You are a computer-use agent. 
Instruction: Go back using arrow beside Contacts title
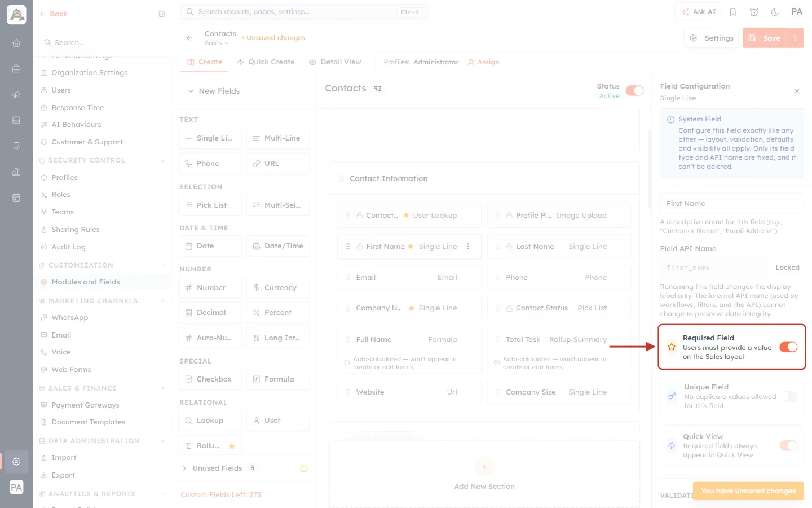click(x=189, y=38)
